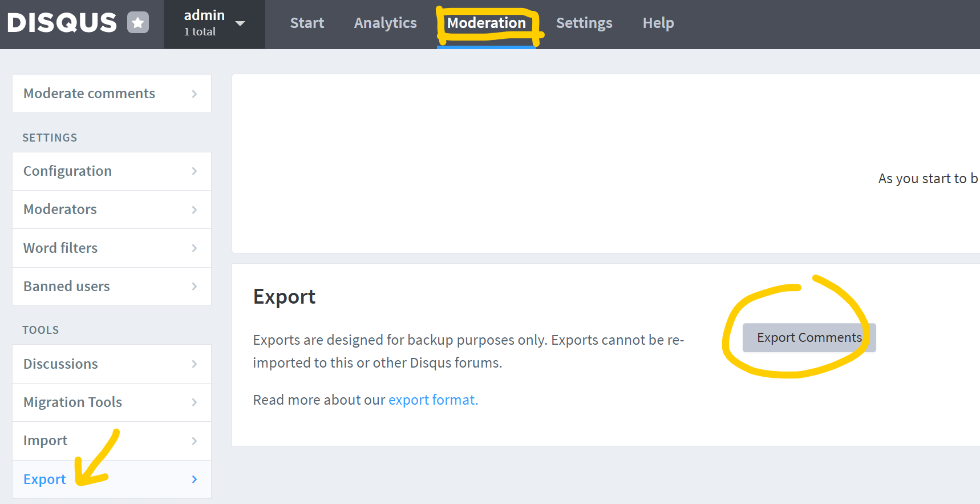980x504 pixels.
Task: Select the Moderation tab
Action: click(x=486, y=23)
